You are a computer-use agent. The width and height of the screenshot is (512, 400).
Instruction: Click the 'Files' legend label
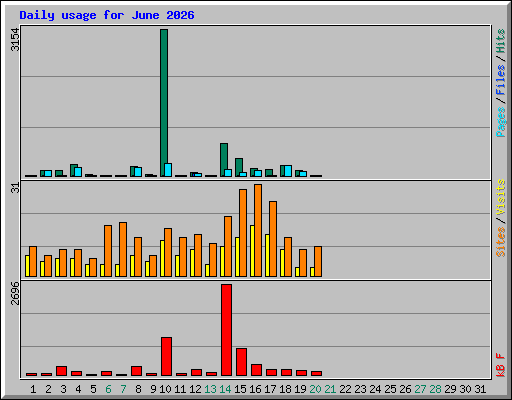pyautogui.click(x=500, y=80)
